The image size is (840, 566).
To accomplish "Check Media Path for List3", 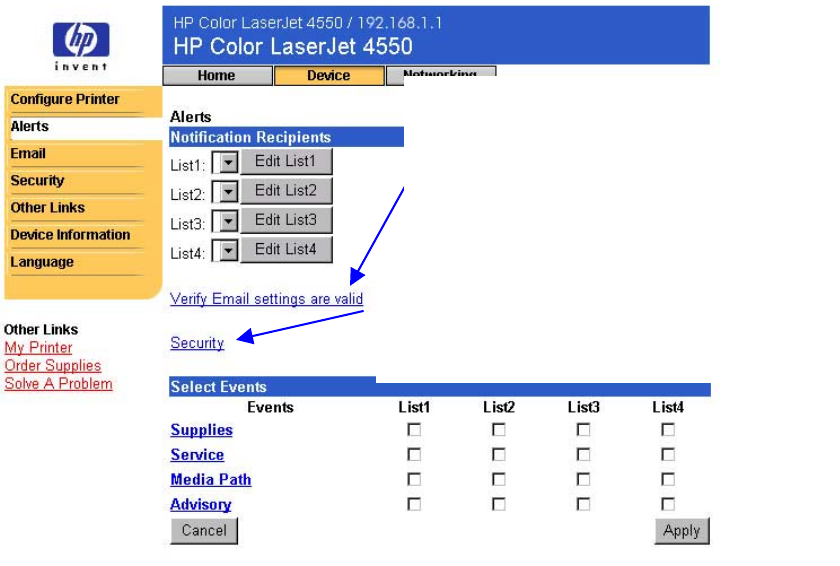I will (583, 479).
